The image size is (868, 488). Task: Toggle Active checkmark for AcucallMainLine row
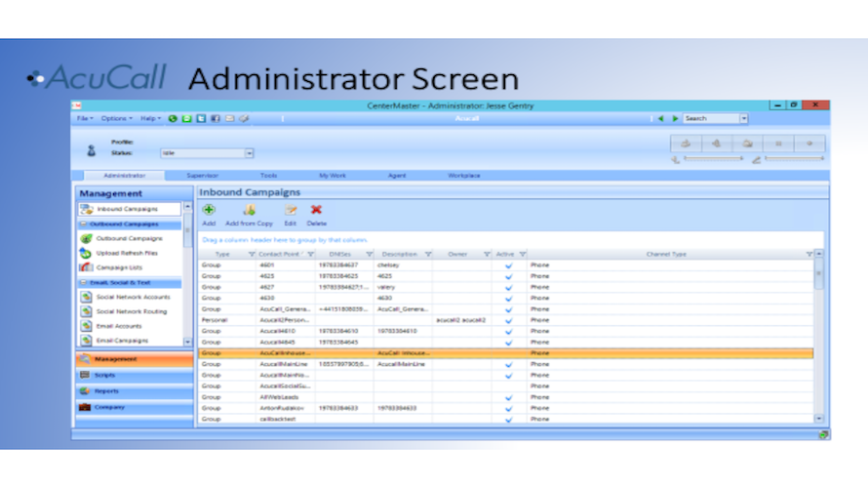[509, 364]
